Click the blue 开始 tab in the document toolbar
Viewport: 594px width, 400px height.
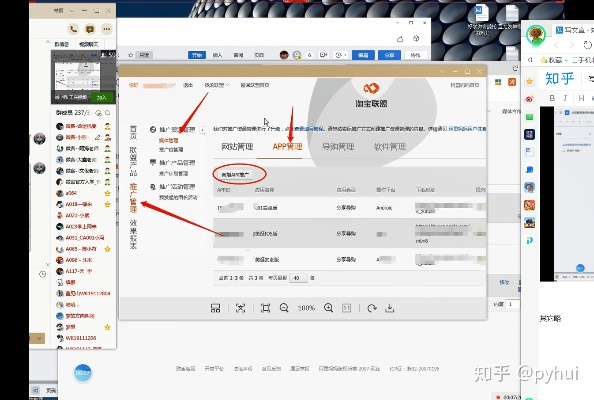(197, 55)
